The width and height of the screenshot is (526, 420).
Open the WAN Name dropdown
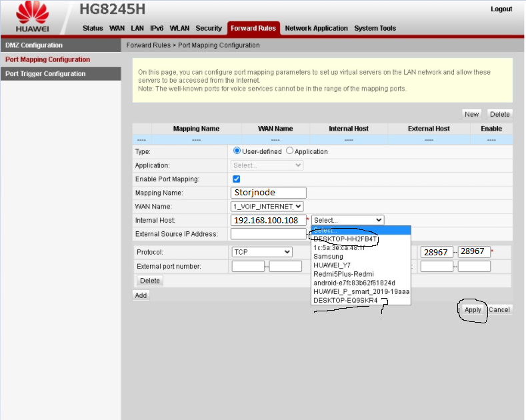(x=267, y=207)
